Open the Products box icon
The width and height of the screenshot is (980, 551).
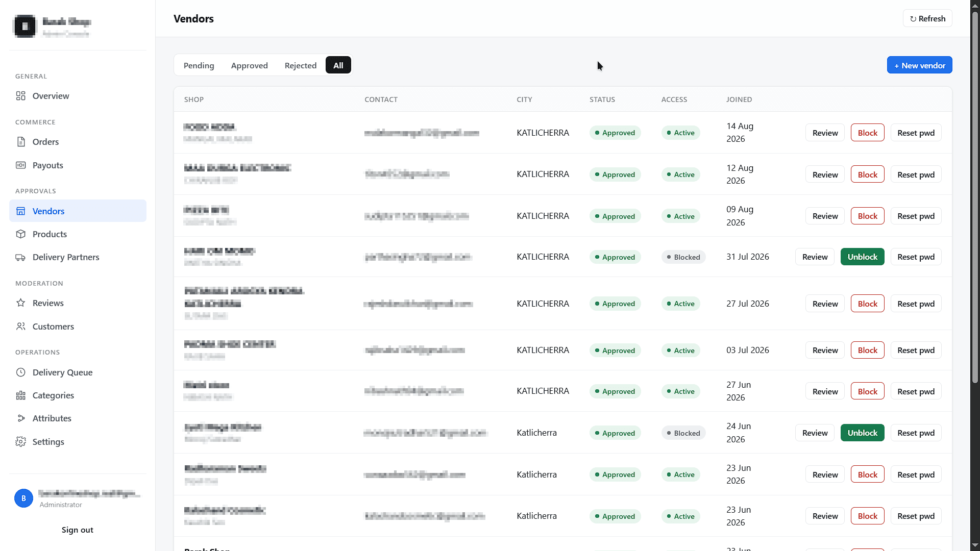[21, 234]
